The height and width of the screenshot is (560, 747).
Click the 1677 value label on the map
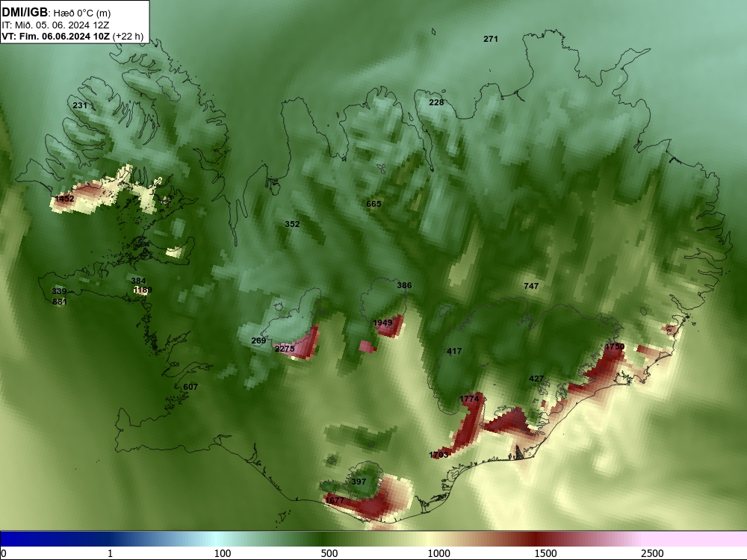(335, 500)
